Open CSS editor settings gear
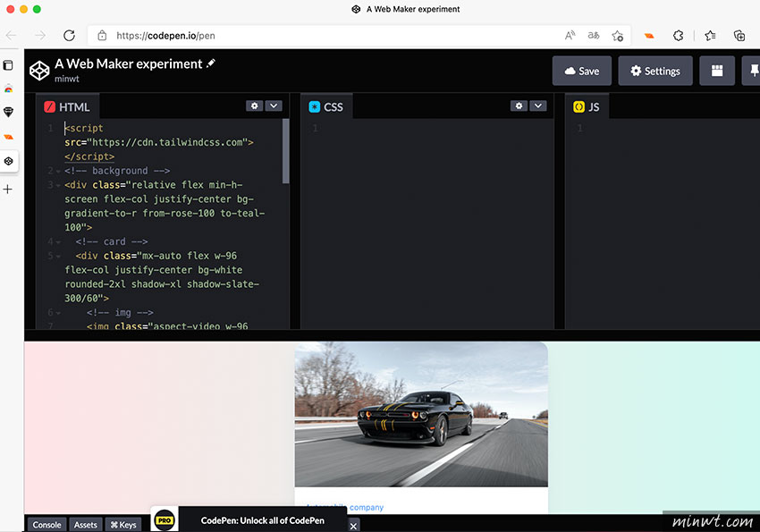The image size is (760, 532). (519, 106)
